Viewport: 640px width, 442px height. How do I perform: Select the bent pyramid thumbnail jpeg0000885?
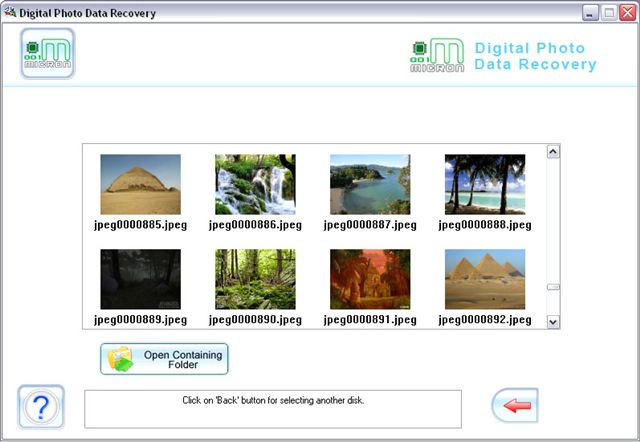pyautogui.click(x=140, y=184)
